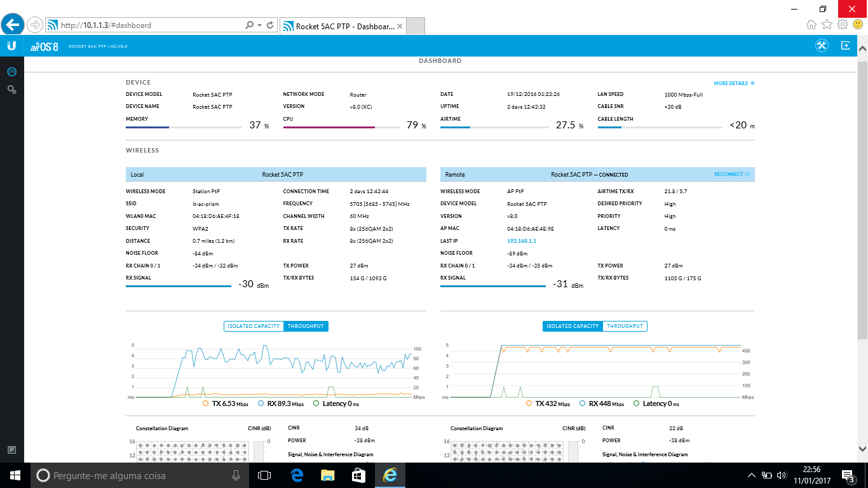Click the frequency "5705 [5685 - 5745] MHz"
868x488 pixels.
coord(380,204)
